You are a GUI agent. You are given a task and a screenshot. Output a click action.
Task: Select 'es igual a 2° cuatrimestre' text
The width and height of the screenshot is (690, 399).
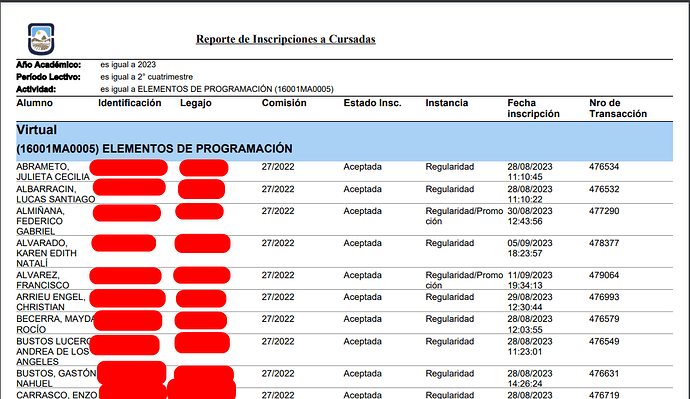(x=147, y=77)
